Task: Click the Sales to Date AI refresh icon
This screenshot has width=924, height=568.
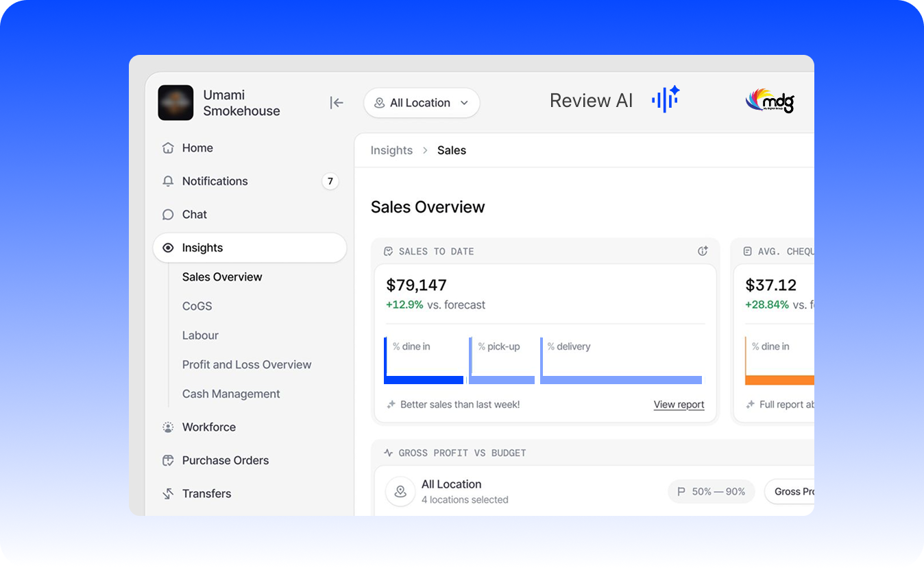Action: tap(703, 251)
